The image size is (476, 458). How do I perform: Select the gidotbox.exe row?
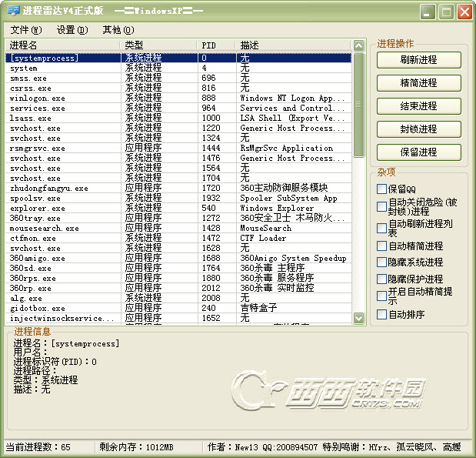[178, 308]
